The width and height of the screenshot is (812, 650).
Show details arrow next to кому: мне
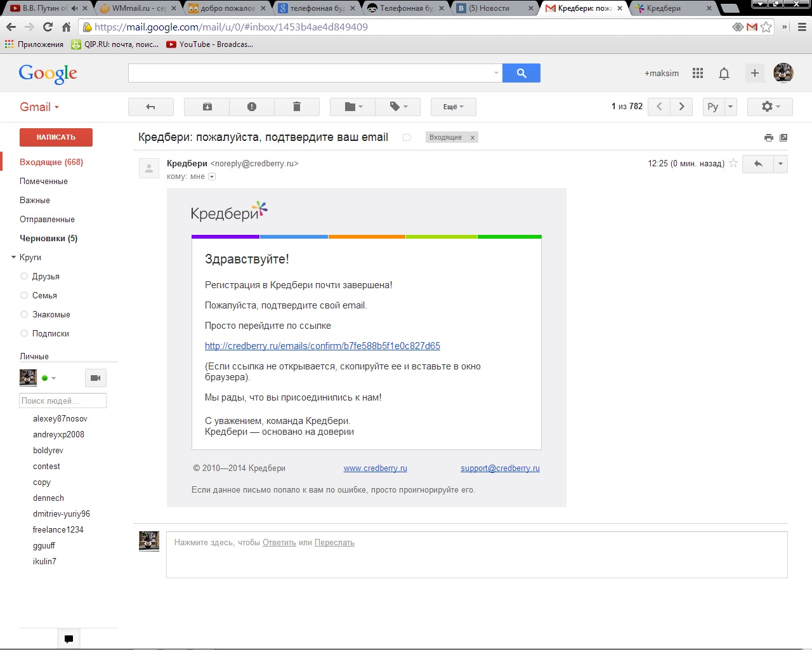(x=212, y=176)
